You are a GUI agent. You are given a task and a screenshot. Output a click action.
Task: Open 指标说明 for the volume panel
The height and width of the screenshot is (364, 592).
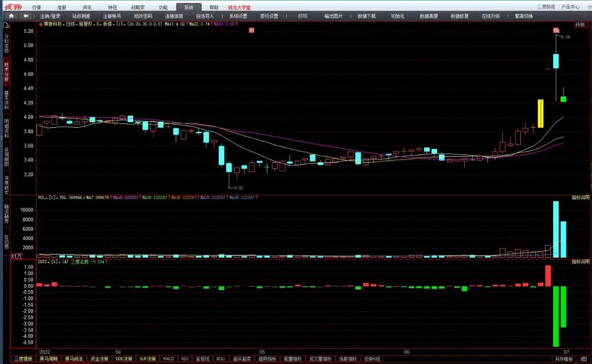coord(580,197)
